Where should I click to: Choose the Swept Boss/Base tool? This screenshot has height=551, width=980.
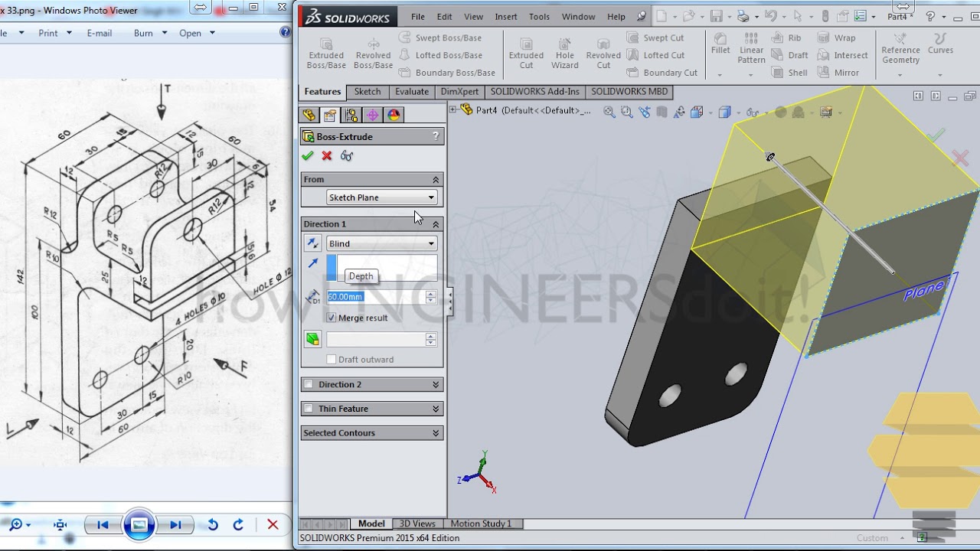[440, 37]
